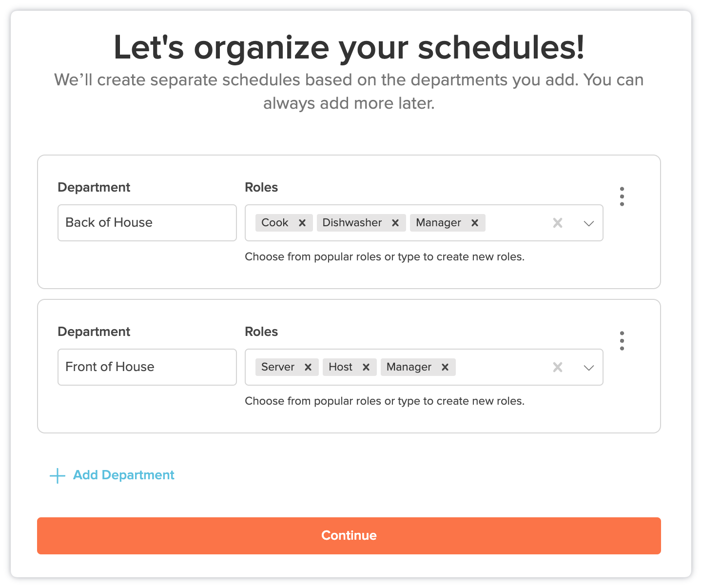Screen dimensions: 702x588
Task: Remove the Host role tag
Action: tap(366, 367)
